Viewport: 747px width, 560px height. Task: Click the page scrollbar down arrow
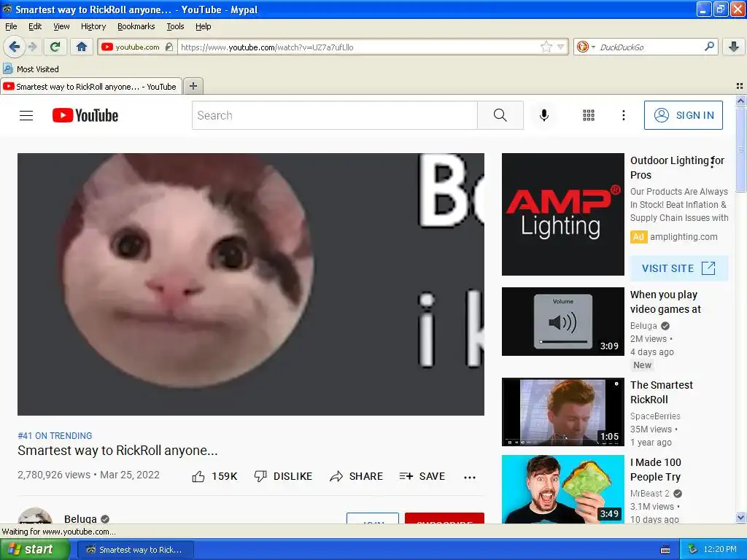(740, 518)
